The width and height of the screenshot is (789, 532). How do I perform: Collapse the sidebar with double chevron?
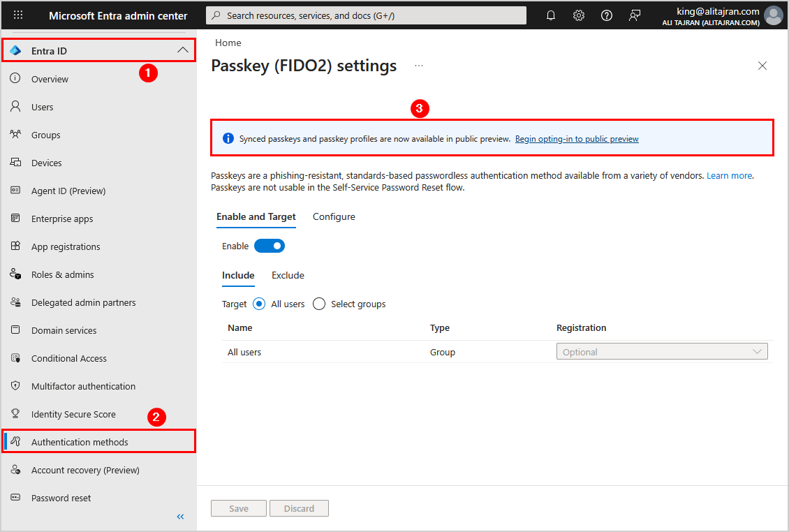(x=181, y=517)
